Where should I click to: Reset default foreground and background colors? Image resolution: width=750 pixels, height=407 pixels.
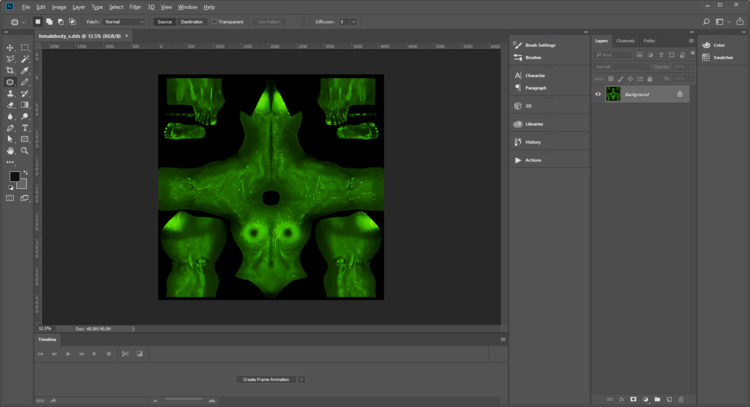pos(11,187)
